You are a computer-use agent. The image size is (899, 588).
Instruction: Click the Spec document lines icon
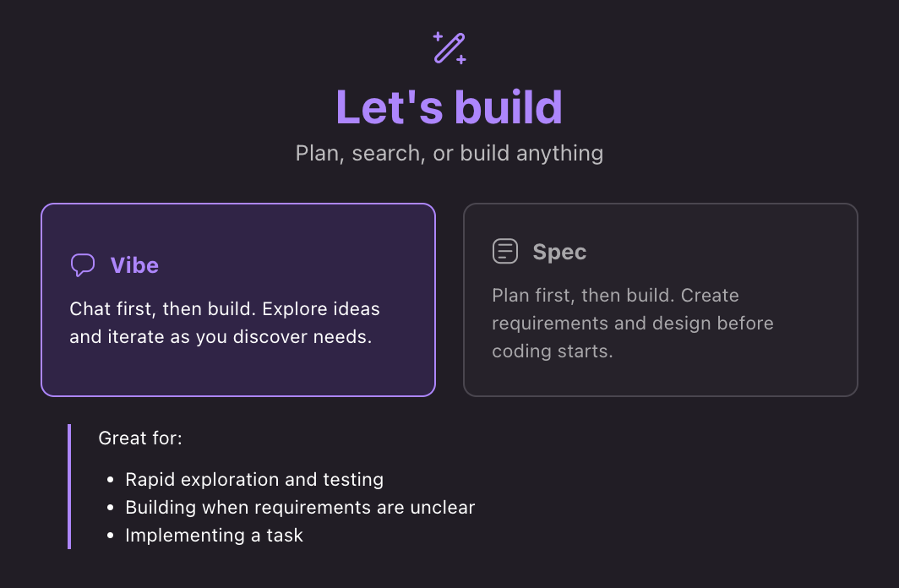click(504, 252)
